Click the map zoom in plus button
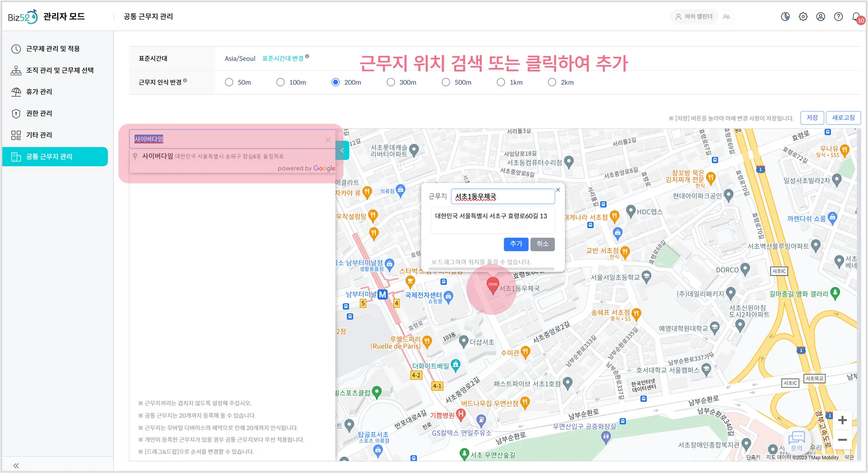Image resolution: width=868 pixels, height=473 pixels. [842, 420]
